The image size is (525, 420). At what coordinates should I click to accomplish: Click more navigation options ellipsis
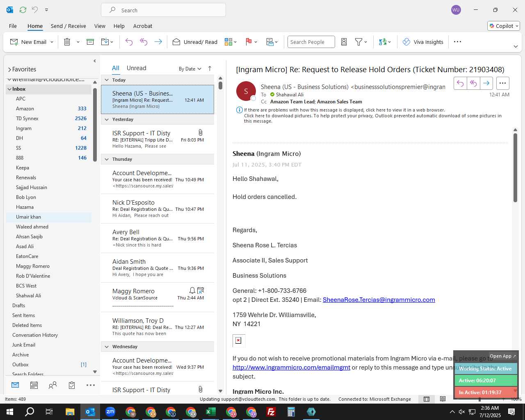[x=91, y=385]
